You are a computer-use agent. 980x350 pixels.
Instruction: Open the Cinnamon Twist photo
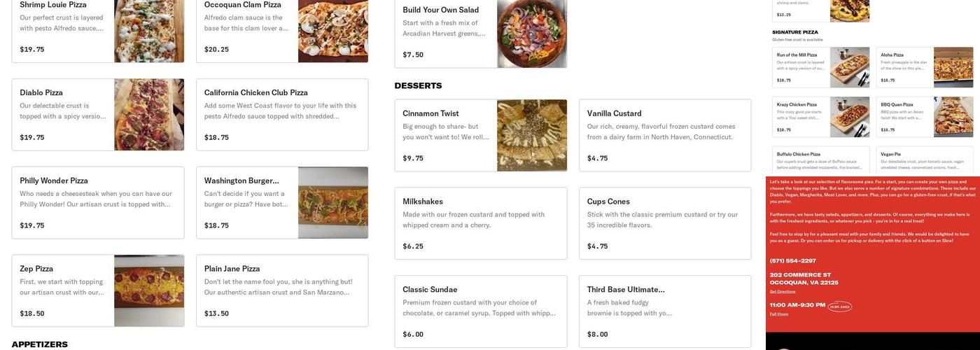(532, 135)
